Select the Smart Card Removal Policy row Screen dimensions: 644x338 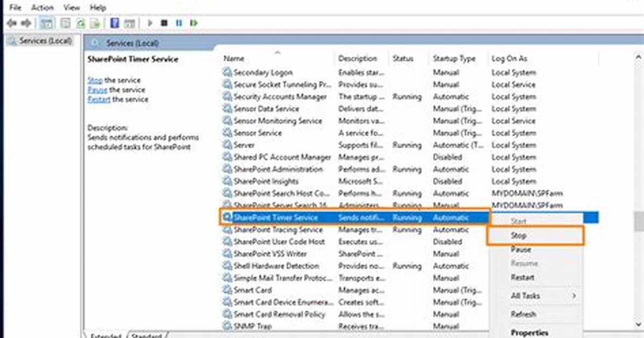tap(355, 314)
